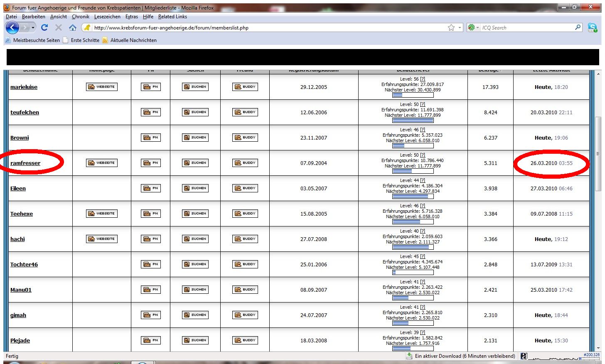Open the active download status icon

click(x=409, y=356)
